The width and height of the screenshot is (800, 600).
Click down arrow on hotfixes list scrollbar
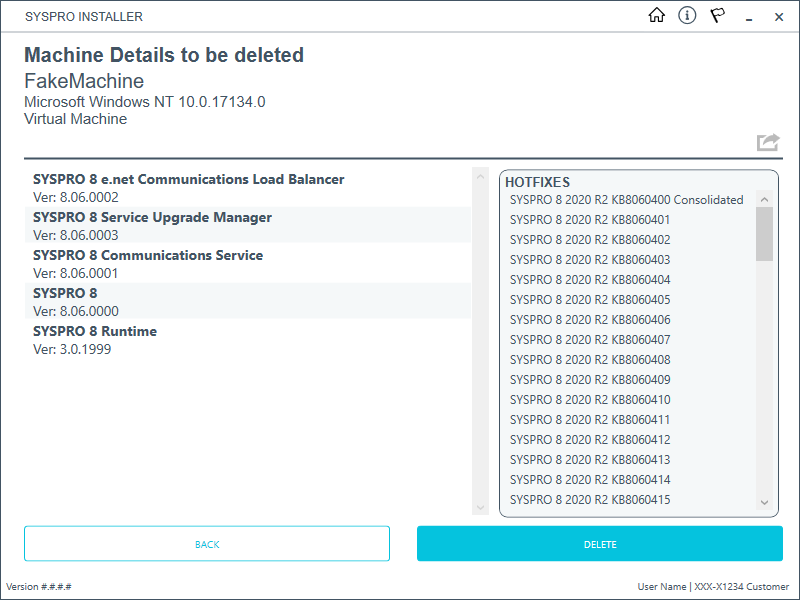pos(764,503)
